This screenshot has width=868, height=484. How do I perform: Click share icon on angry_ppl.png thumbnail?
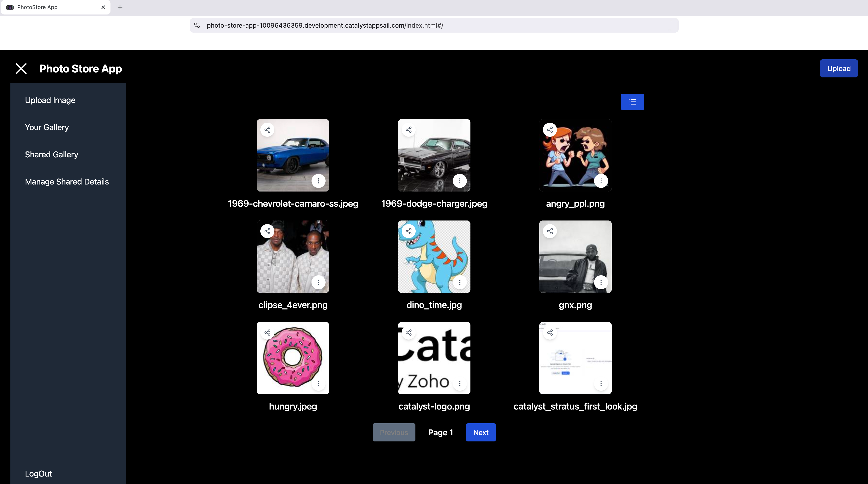point(550,130)
